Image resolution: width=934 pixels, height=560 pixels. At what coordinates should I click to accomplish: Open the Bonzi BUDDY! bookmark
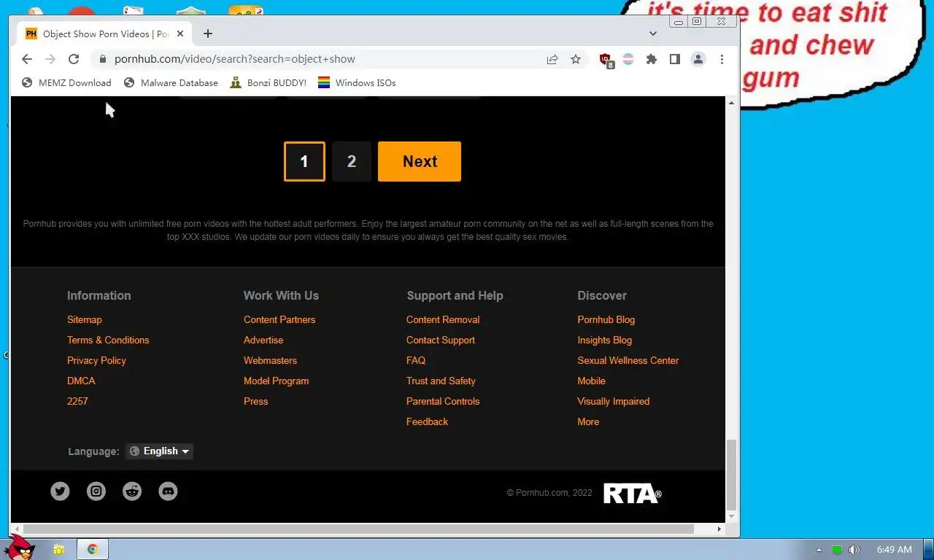pos(268,83)
